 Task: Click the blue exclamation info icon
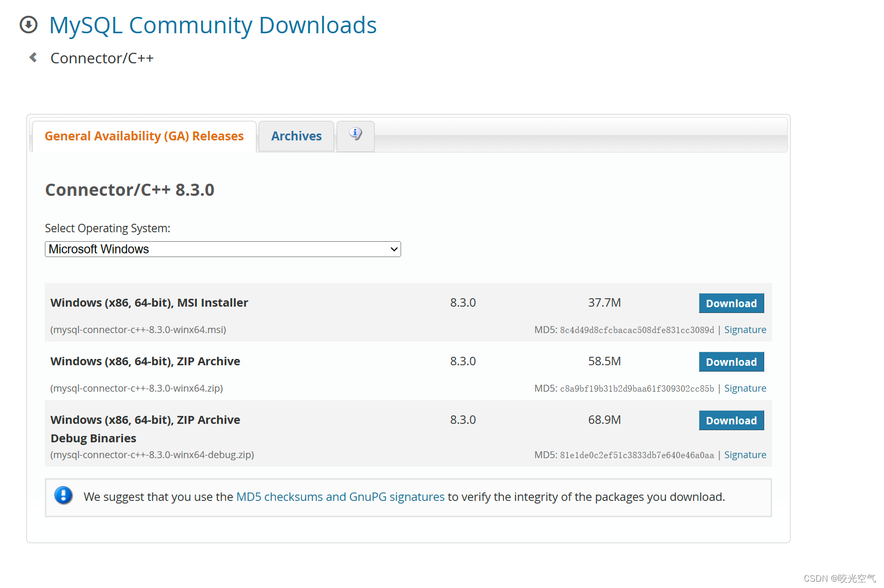coord(63,496)
